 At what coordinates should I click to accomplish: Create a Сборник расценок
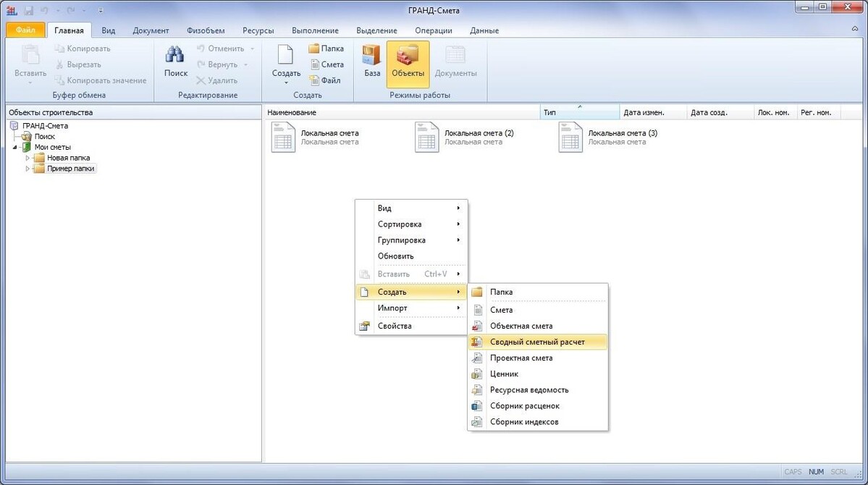point(537,406)
